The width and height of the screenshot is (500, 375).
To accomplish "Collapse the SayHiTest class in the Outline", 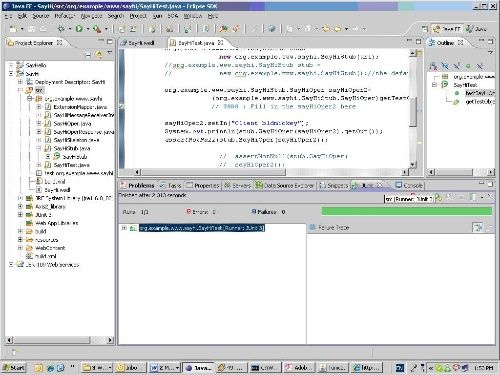I will (x=434, y=85).
